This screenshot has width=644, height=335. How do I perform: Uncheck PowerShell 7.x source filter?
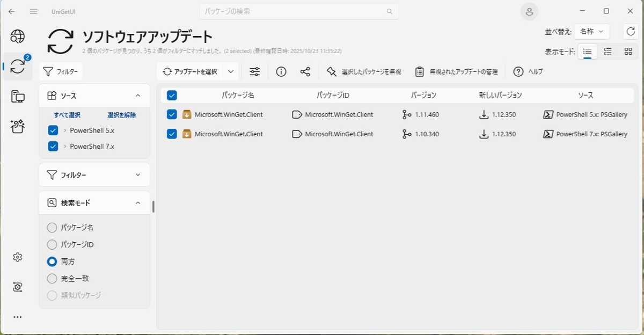pos(53,146)
